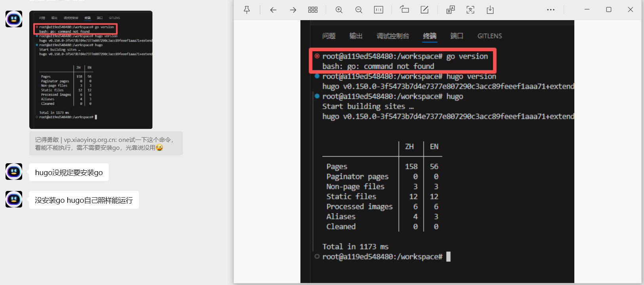Save the image with download icon
Viewport: 644px width, 285px height.
[490, 10]
